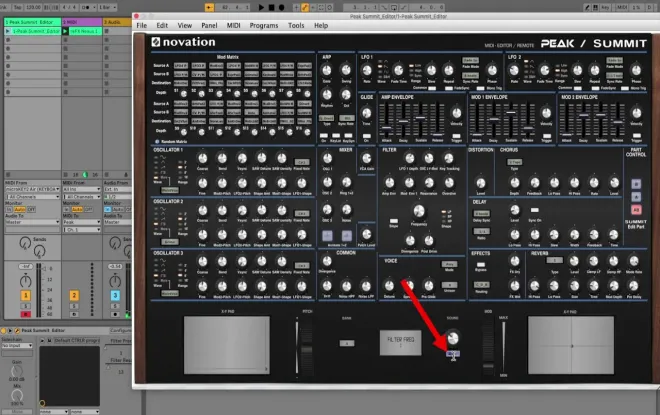Click the Delay Sync value button
This screenshot has width=660, height=415.
coord(482,213)
